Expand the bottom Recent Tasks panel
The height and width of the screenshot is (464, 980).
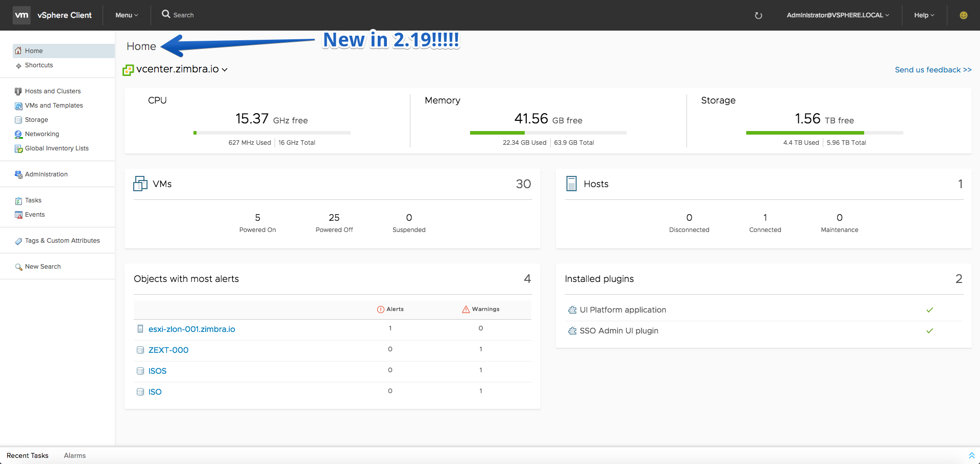[971, 455]
